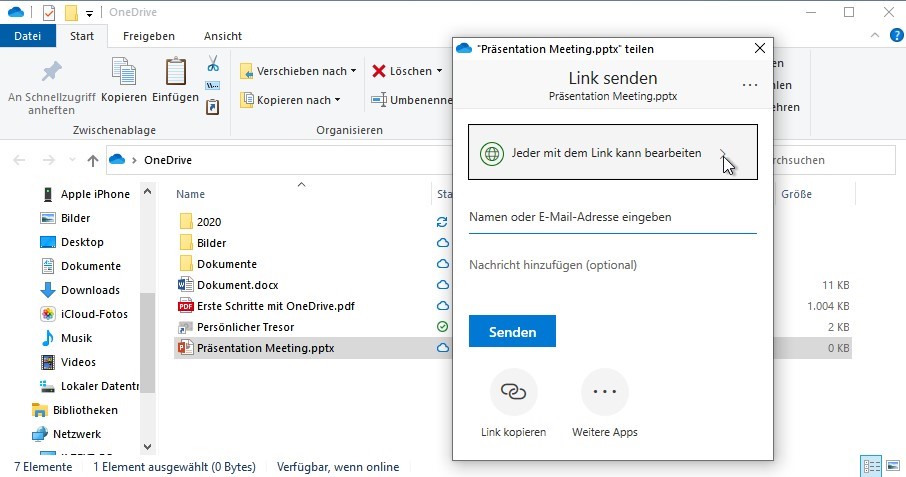Sort by the Name column header
Viewport: 906px width, 477px height.
tap(190, 194)
